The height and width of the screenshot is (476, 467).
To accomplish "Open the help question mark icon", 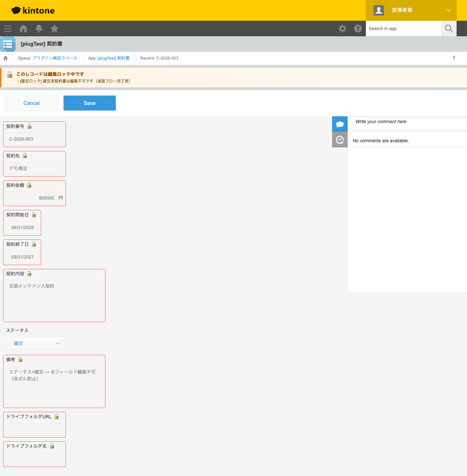I will coord(358,29).
